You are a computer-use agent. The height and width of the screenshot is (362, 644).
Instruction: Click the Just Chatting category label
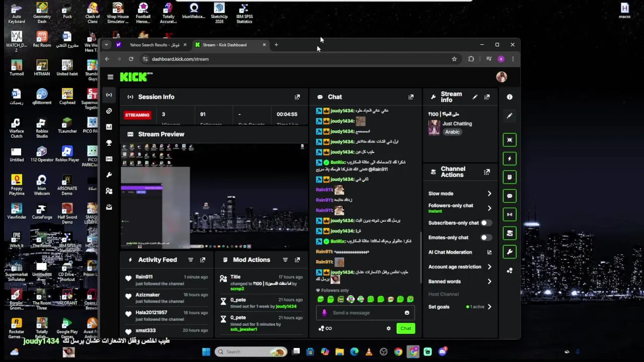click(x=457, y=124)
